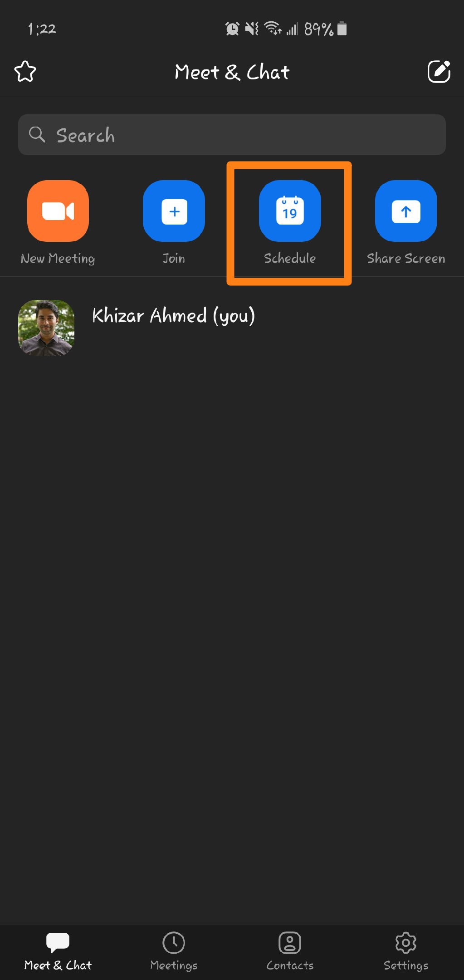Viewport: 464px width, 980px height.
Task: Tap the blue Join plus icon
Action: (174, 211)
